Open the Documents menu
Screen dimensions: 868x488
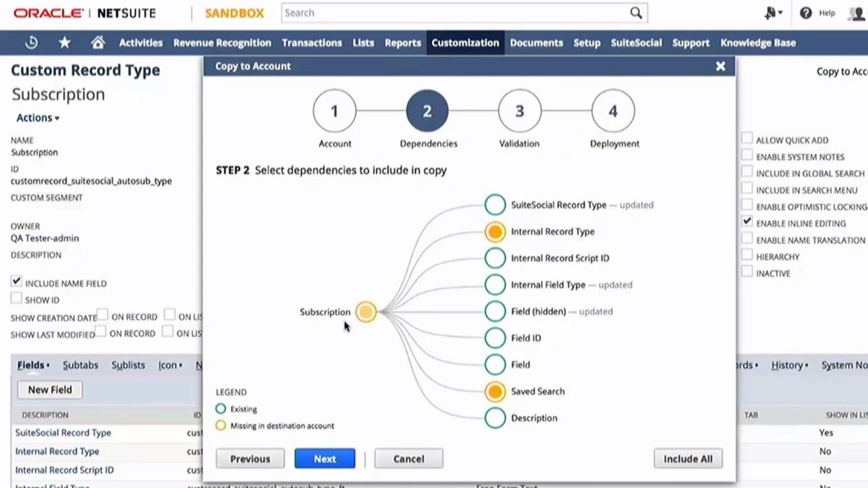click(x=536, y=43)
